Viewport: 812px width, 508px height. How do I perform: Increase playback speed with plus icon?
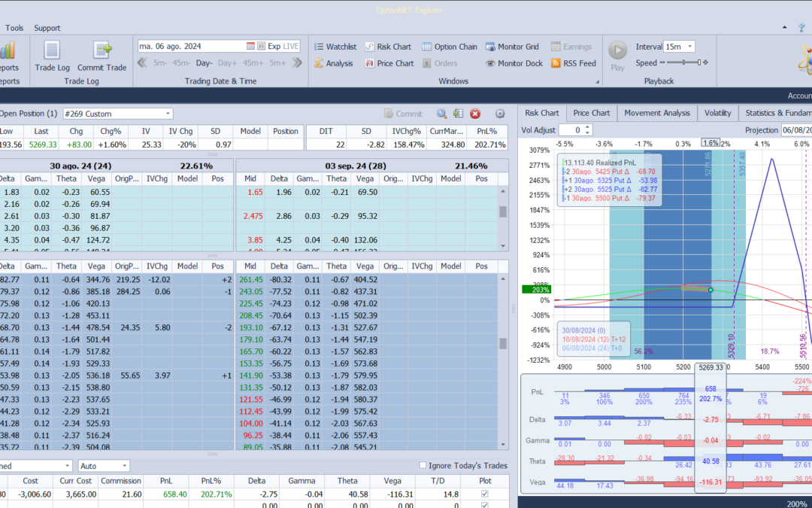click(x=705, y=62)
